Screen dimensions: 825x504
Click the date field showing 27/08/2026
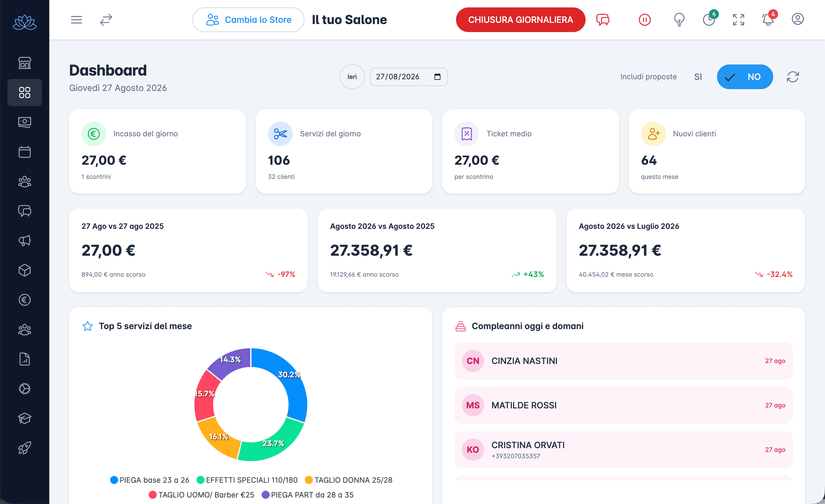[408, 77]
